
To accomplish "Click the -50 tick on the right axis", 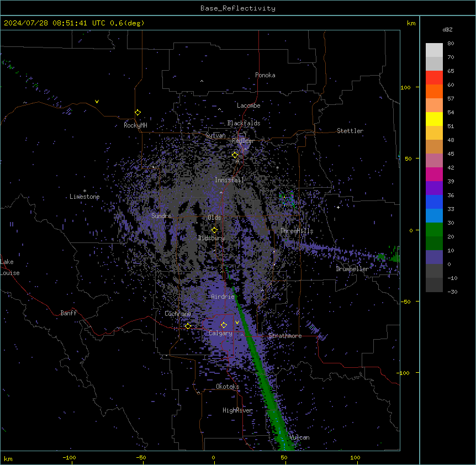I will click(x=405, y=302).
